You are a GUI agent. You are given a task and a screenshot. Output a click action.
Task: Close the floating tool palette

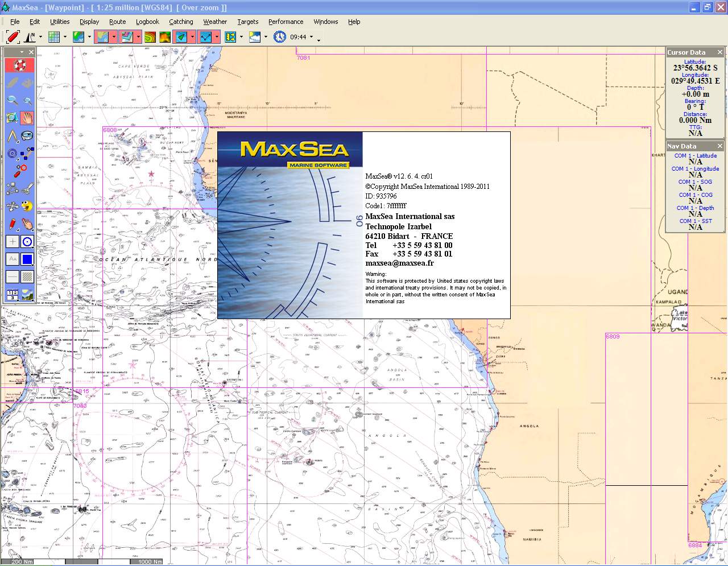[31, 52]
